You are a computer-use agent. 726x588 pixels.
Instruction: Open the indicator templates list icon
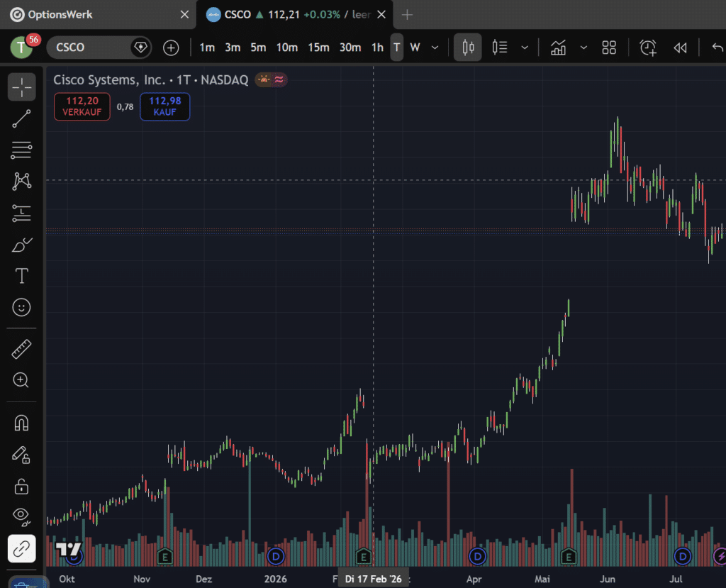tap(500, 48)
